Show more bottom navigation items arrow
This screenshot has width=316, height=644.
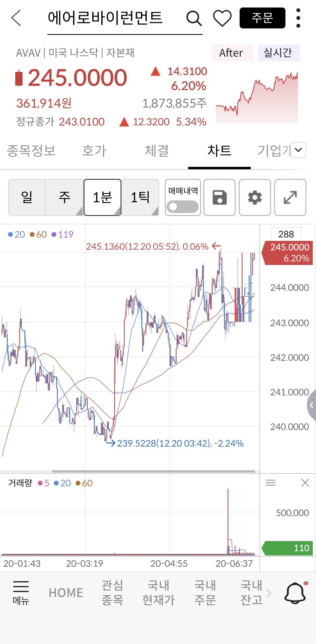coord(269,593)
